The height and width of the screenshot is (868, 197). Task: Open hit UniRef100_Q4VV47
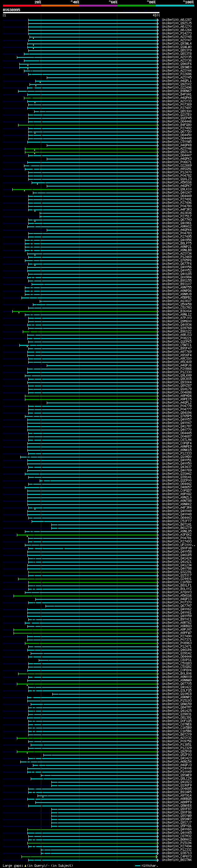(177, 423)
